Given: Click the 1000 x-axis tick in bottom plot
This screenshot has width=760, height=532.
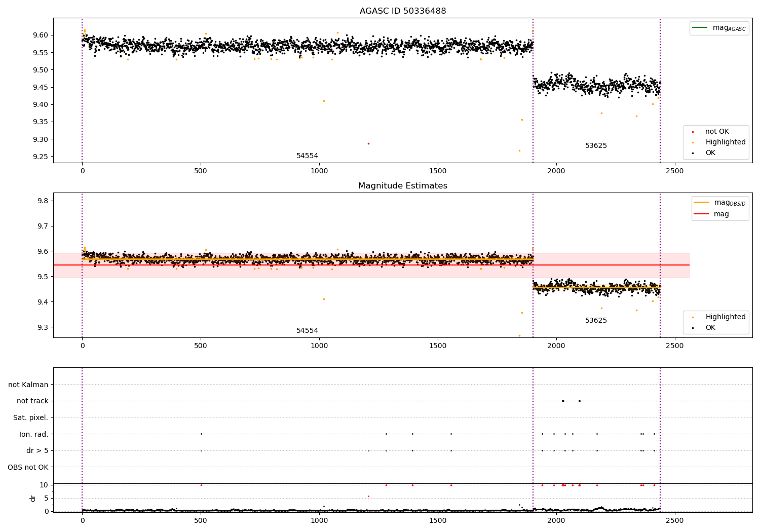Looking at the screenshot, I should coord(319,520).
